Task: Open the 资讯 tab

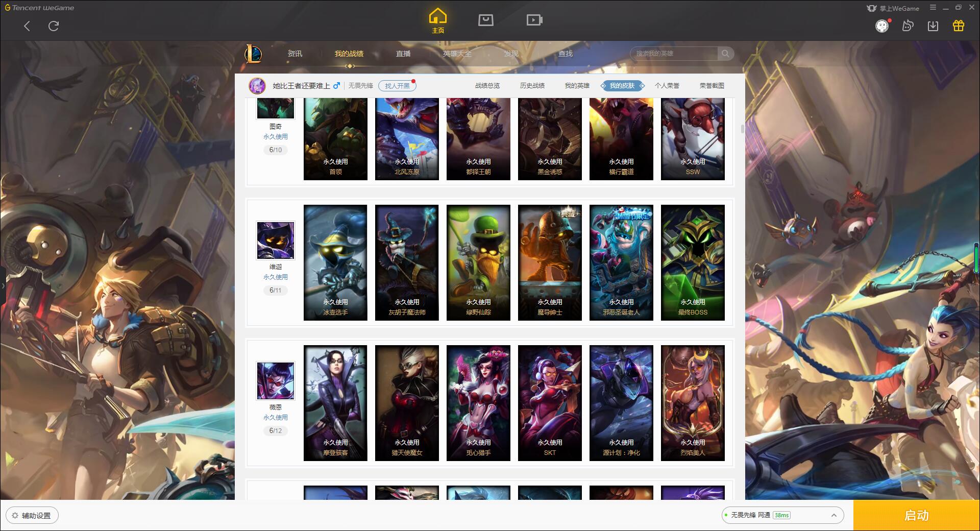Action: [295, 54]
